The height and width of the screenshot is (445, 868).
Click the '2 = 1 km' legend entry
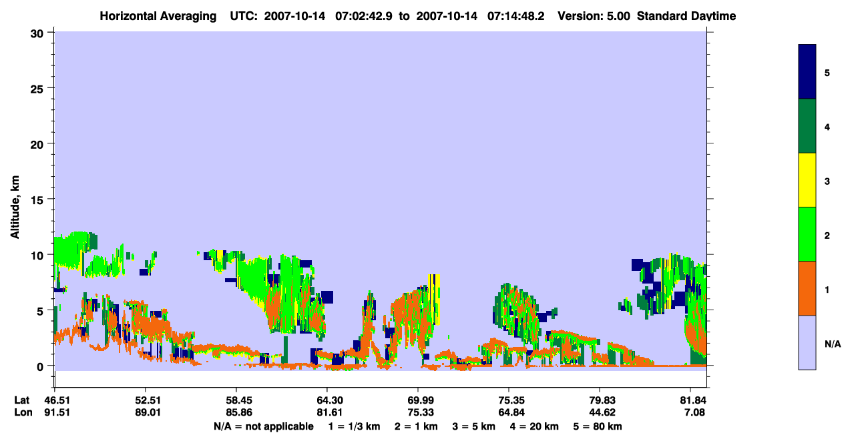point(417,426)
